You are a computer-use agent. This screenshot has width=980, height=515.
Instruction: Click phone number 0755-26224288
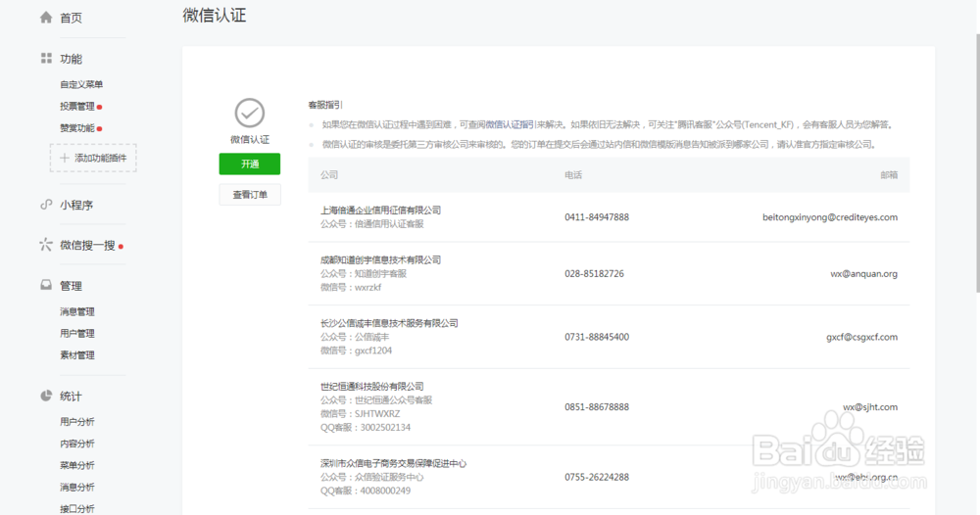[x=597, y=477]
